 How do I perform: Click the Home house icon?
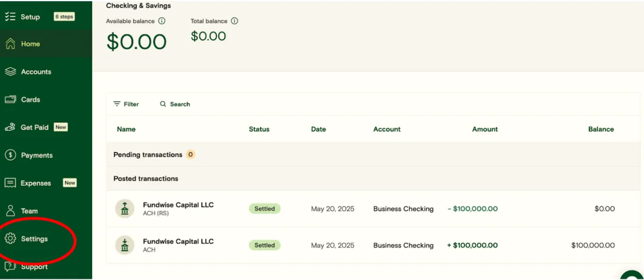pos(10,44)
